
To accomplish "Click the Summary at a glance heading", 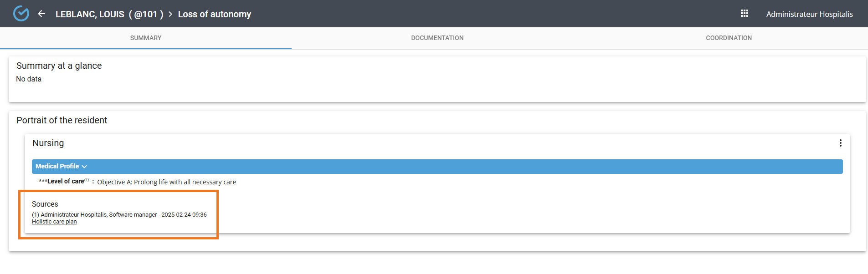I will click(x=59, y=66).
